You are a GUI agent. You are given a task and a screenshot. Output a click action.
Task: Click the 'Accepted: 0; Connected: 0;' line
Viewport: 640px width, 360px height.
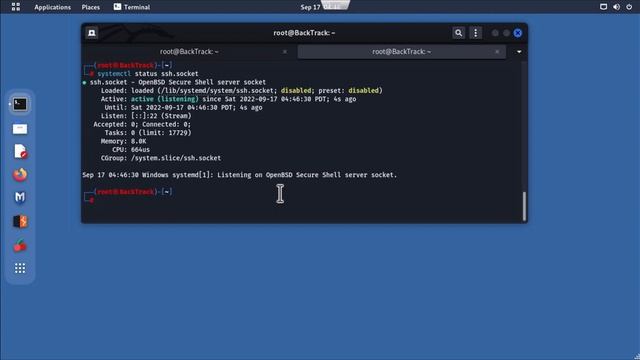click(142, 124)
